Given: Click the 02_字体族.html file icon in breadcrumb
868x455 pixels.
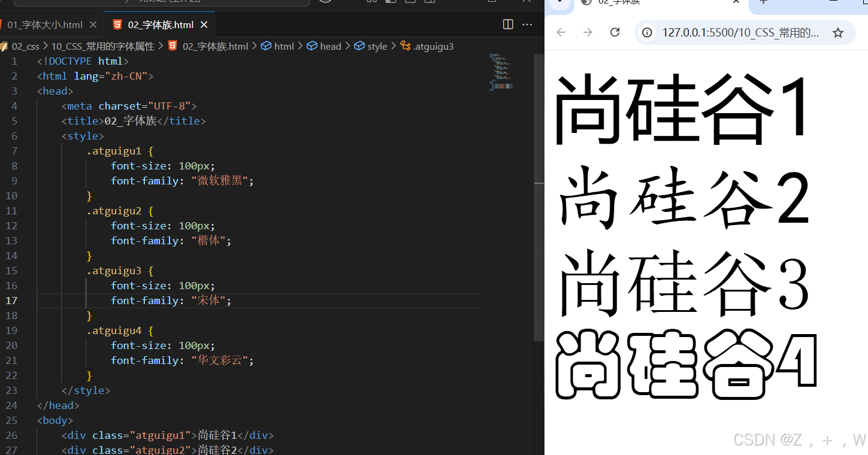Looking at the screenshot, I should click(173, 45).
